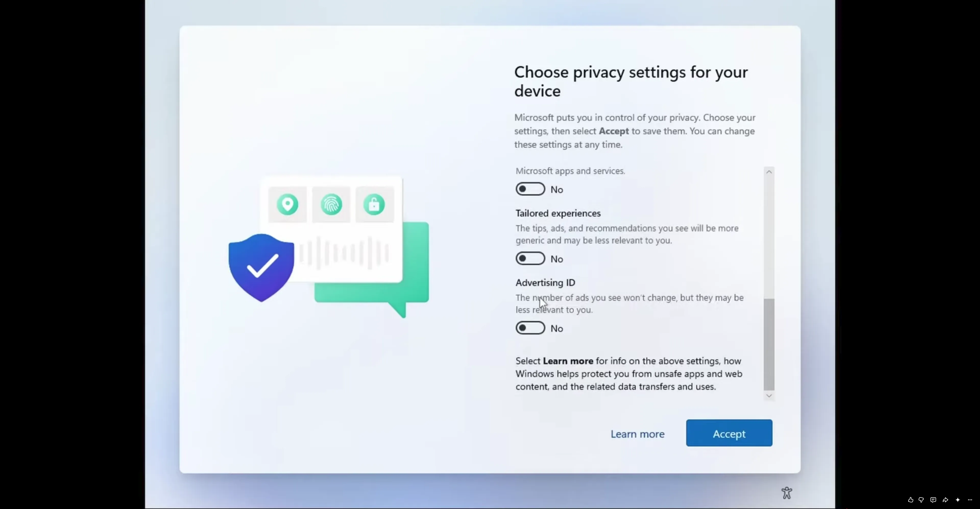980x509 pixels.
Task: Enable the Advertising ID toggle
Action: coord(530,328)
